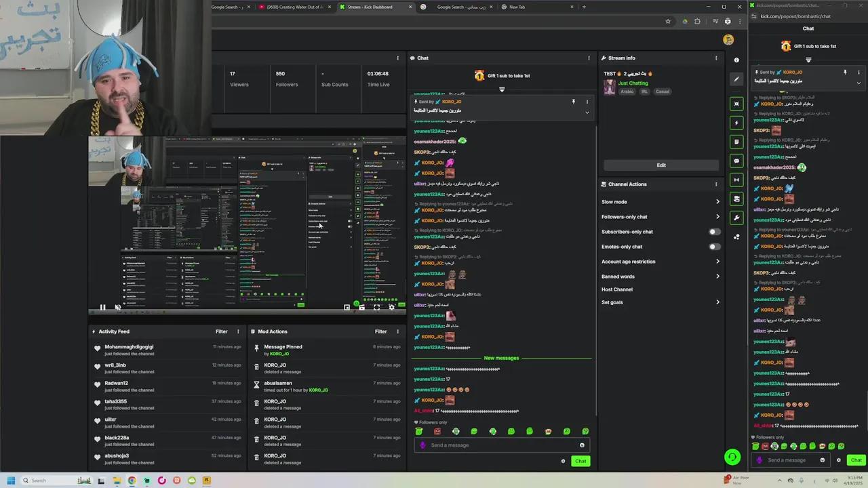Toggle the sticky note panel icon in sidebar

pos(736,142)
